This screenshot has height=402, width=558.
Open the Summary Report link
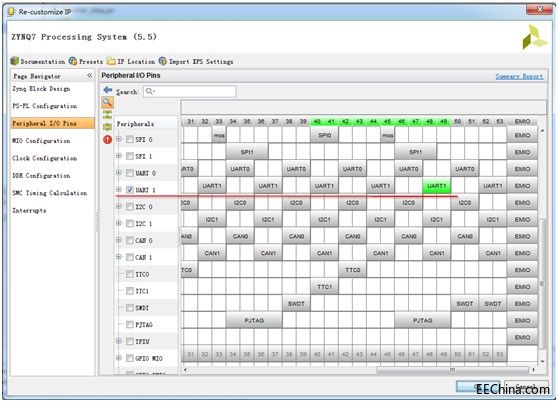point(519,76)
